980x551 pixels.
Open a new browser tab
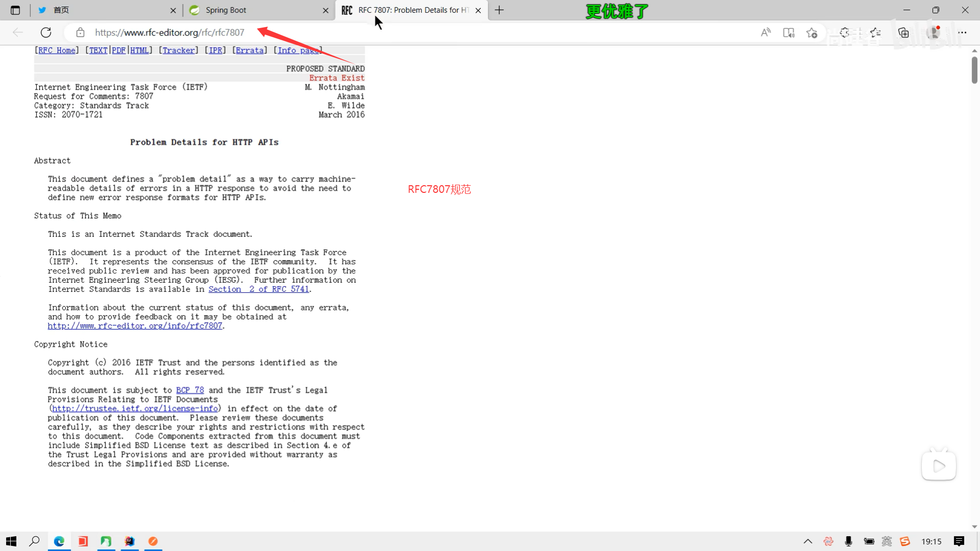pos(499,10)
